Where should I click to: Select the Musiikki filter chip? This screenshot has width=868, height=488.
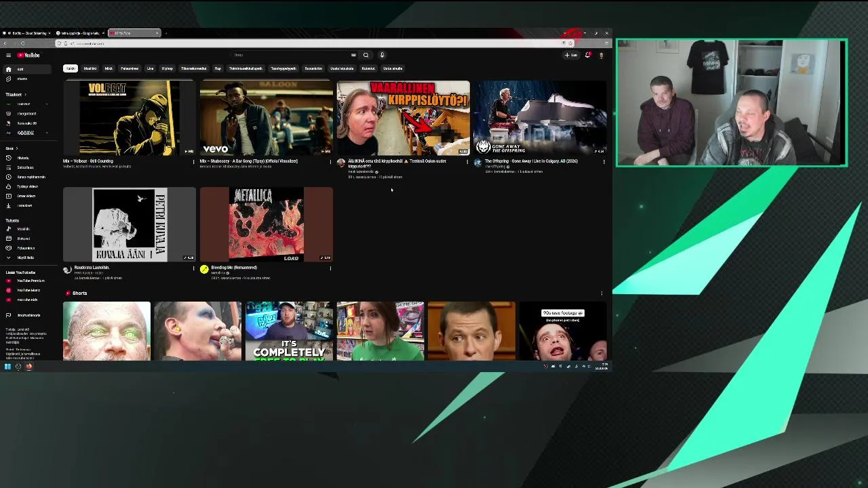click(90, 68)
